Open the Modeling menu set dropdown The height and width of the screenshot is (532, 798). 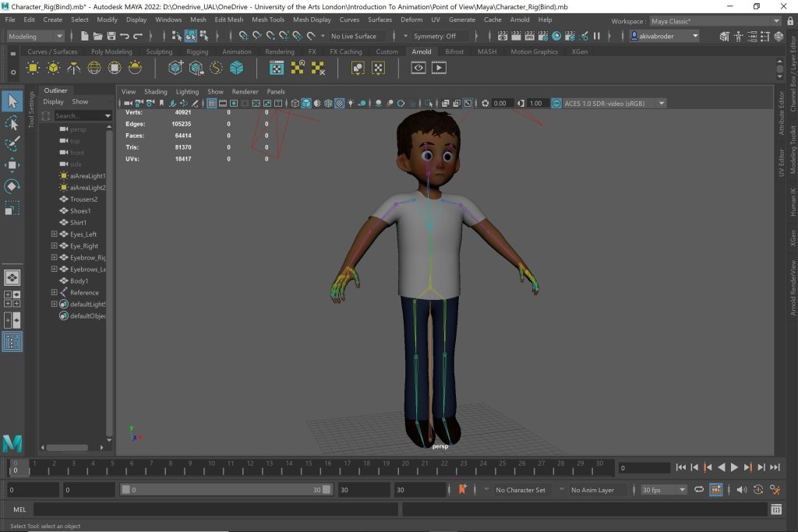pyautogui.click(x=36, y=36)
